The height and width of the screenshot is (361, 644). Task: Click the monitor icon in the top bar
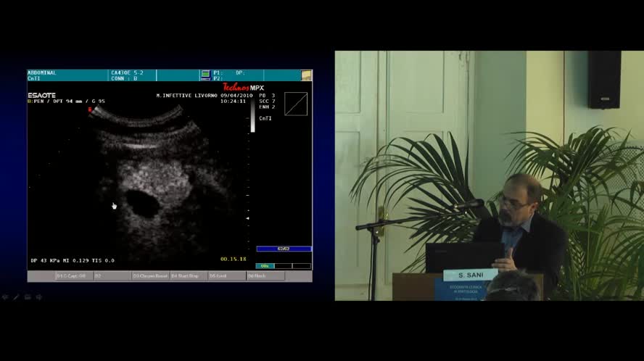205,74
